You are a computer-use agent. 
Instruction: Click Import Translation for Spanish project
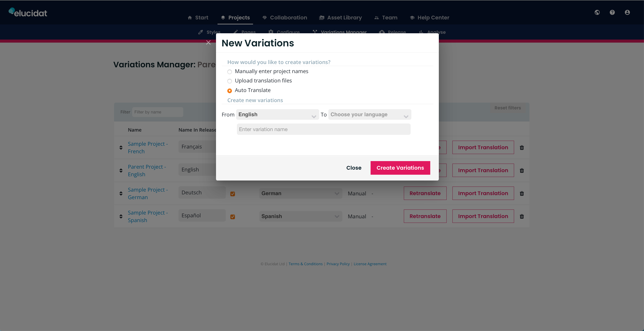click(x=483, y=216)
